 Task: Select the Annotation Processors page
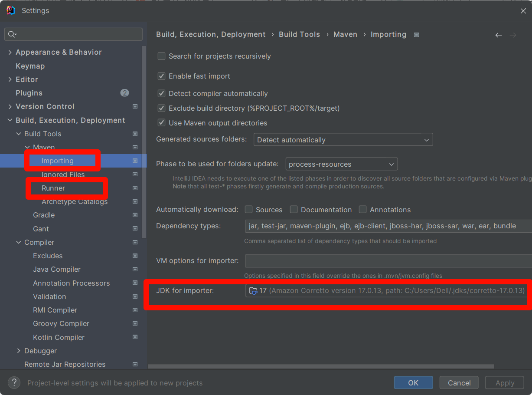tap(72, 283)
